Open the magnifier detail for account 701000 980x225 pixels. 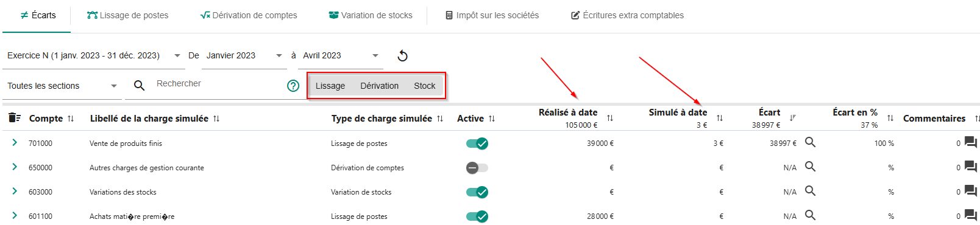[x=810, y=142]
